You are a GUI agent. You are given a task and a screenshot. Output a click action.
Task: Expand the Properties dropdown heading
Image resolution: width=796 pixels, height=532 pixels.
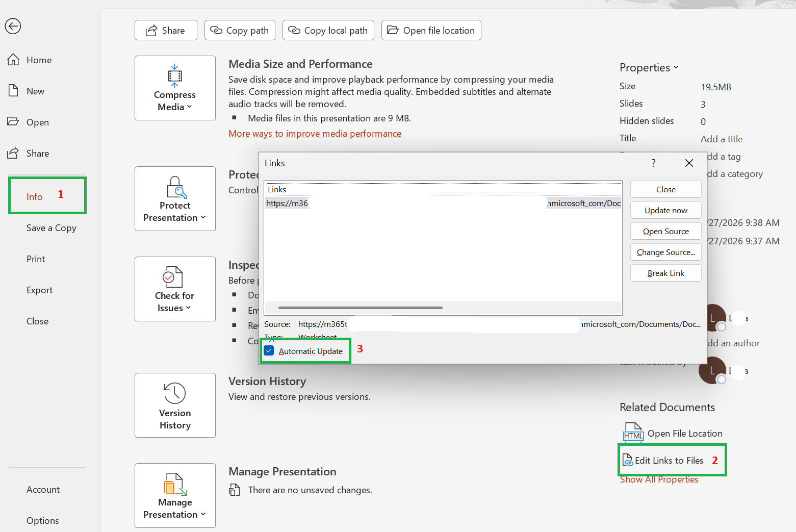(649, 67)
